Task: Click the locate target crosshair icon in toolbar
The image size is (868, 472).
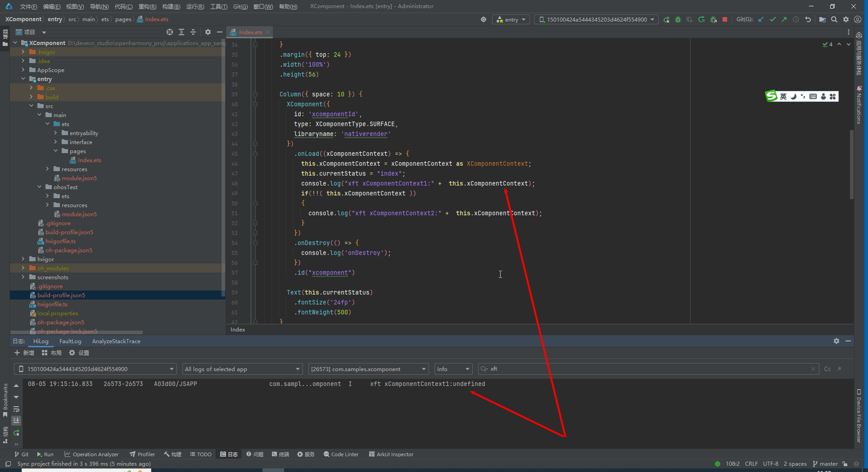Action: click(x=484, y=20)
